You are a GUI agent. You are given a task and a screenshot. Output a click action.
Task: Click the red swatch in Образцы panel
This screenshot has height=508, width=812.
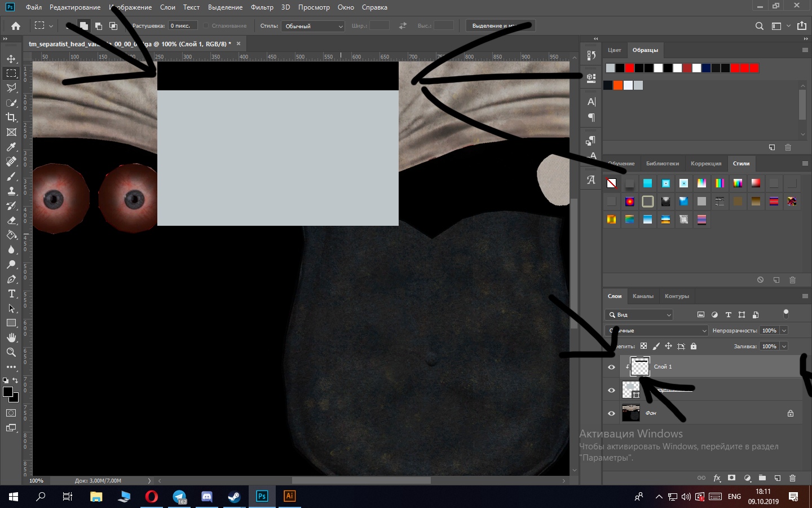[x=629, y=68]
